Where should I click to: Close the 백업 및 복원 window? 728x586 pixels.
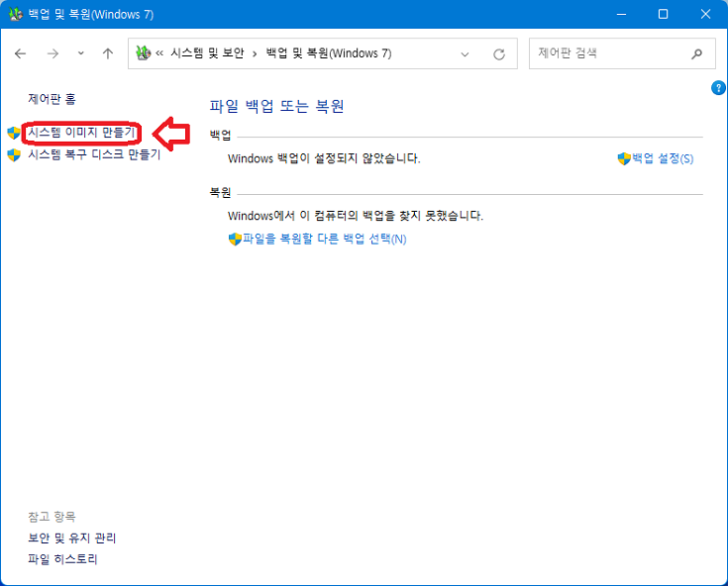[x=705, y=15]
